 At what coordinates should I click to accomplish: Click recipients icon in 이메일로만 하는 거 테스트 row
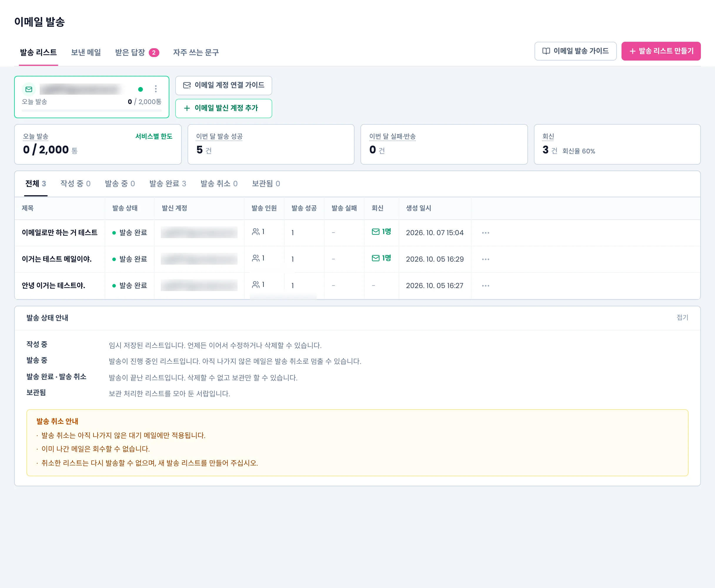256,232
